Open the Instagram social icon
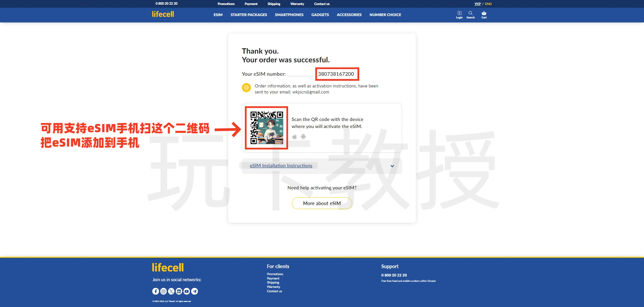 tap(163, 291)
